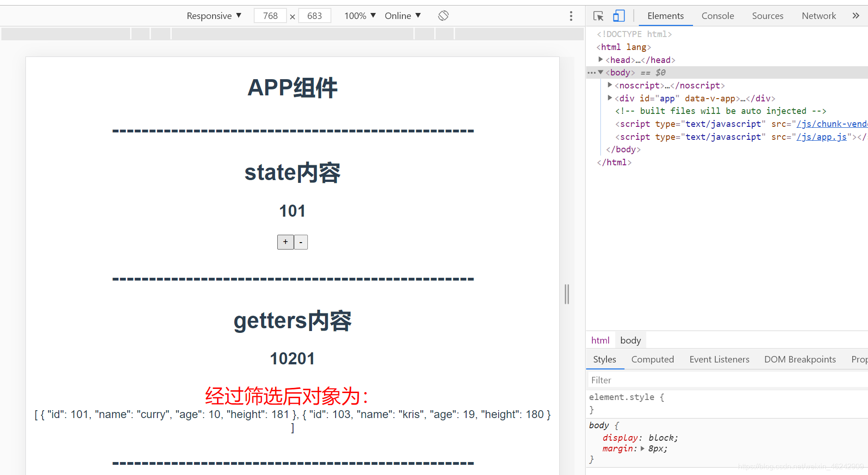
Task: Click the viewport resize handle
Action: [x=567, y=294]
